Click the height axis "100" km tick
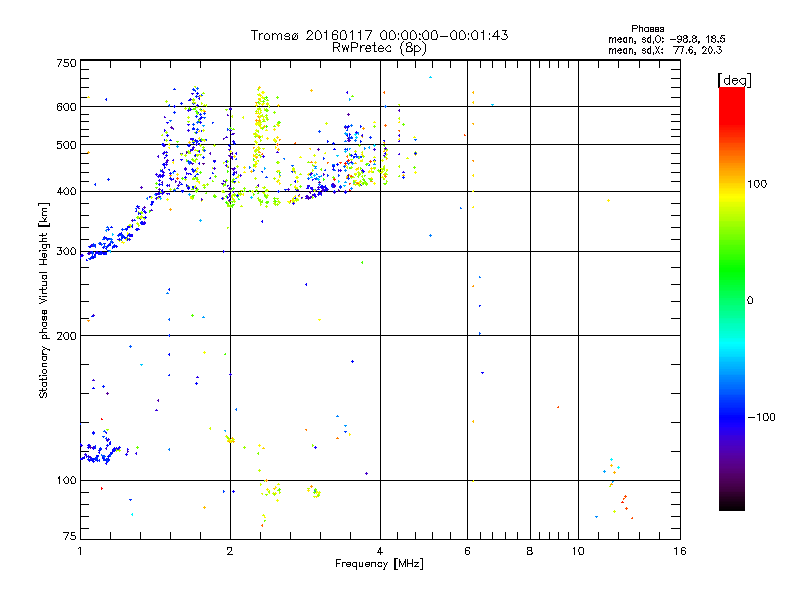Screen dimensions: 800x600 point(66,481)
